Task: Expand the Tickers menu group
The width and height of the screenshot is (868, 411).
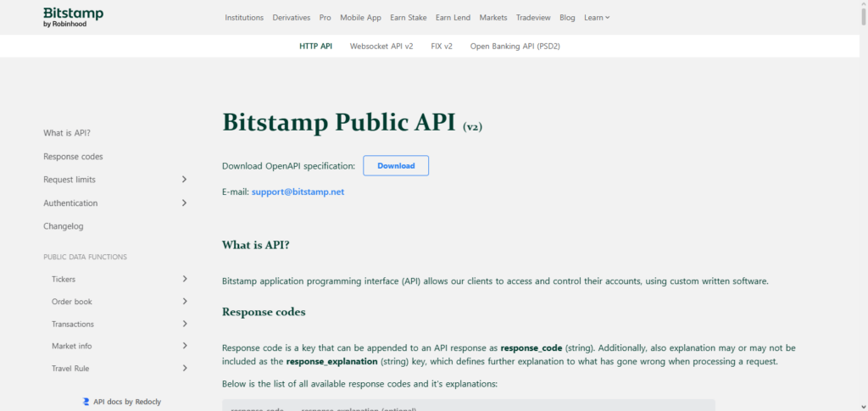Action: click(x=184, y=279)
